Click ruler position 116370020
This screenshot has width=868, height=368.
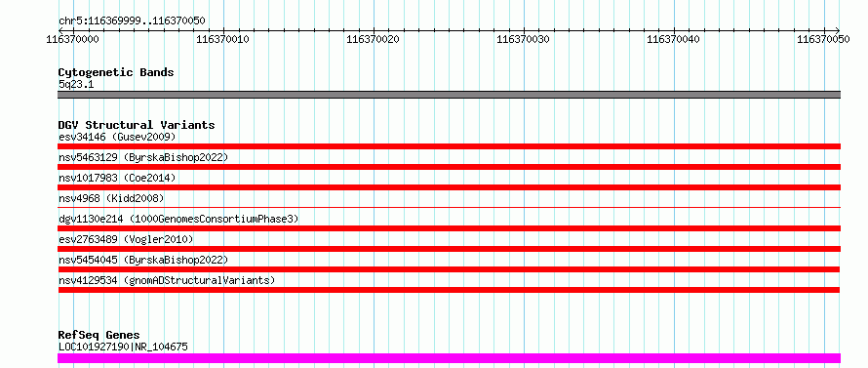tap(374, 39)
